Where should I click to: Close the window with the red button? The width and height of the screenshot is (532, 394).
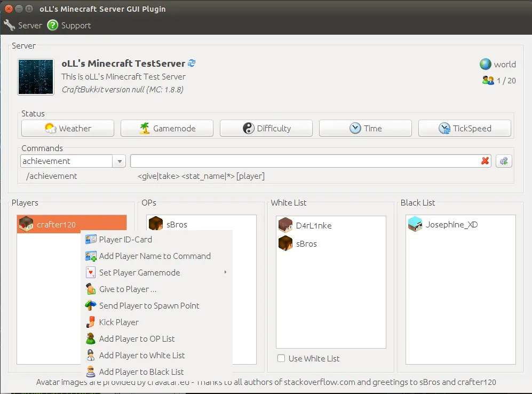click(x=9, y=9)
